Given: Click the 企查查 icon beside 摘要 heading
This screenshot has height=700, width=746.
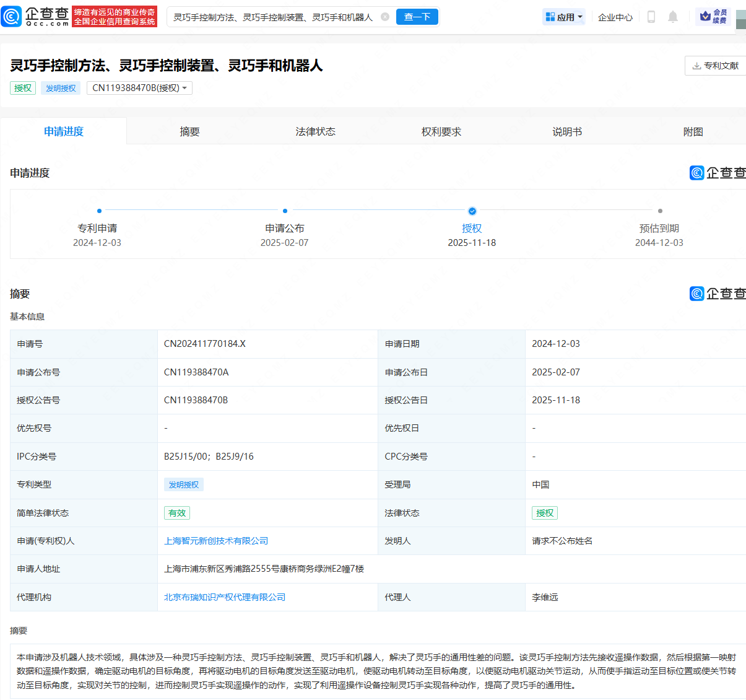Looking at the screenshot, I should point(696,294).
